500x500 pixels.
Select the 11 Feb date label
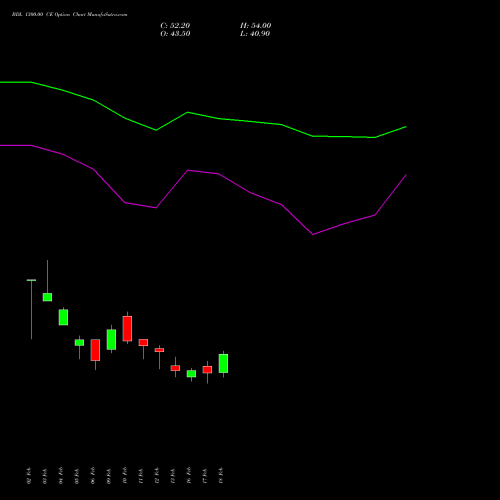click(141, 476)
